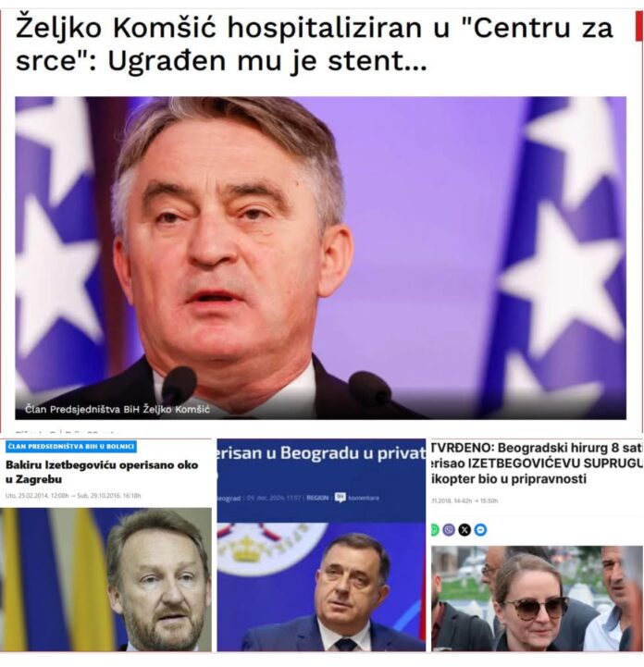The height and width of the screenshot is (667, 644).
Task: Share article via Messenger icon
Action: pos(480,529)
